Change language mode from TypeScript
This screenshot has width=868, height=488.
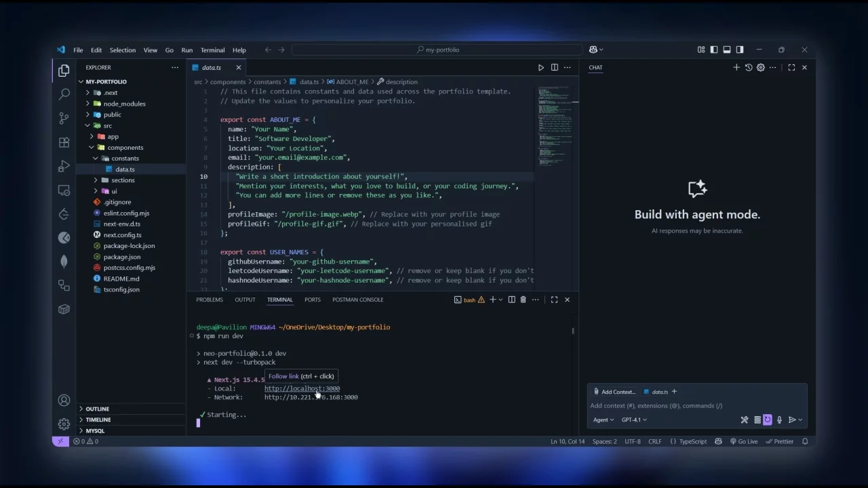692,441
